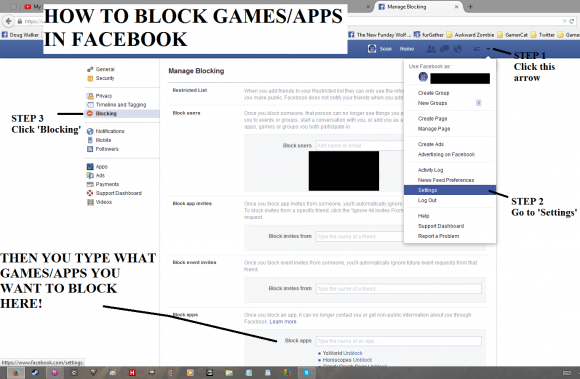Unblock the Horoscopes app
The image size is (580, 379).
point(362,360)
